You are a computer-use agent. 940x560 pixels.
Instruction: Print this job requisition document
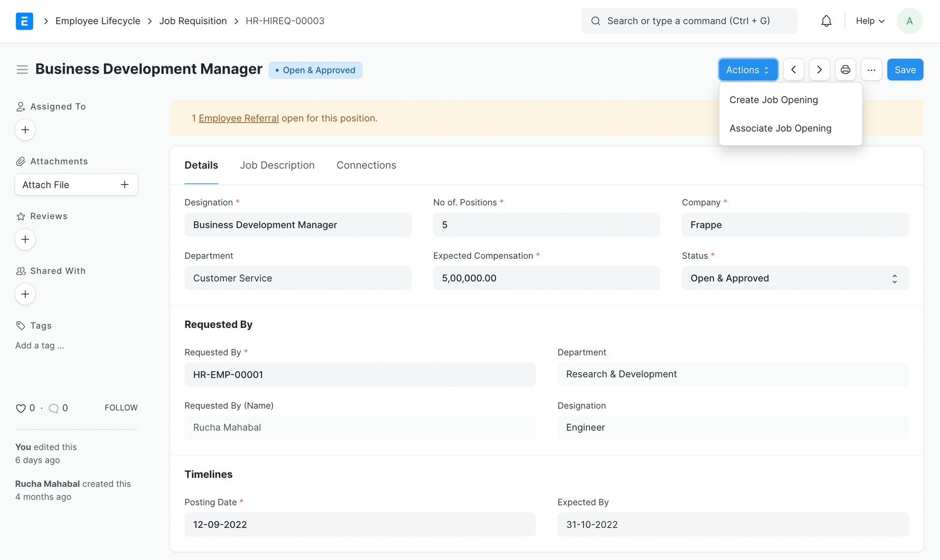pos(845,70)
